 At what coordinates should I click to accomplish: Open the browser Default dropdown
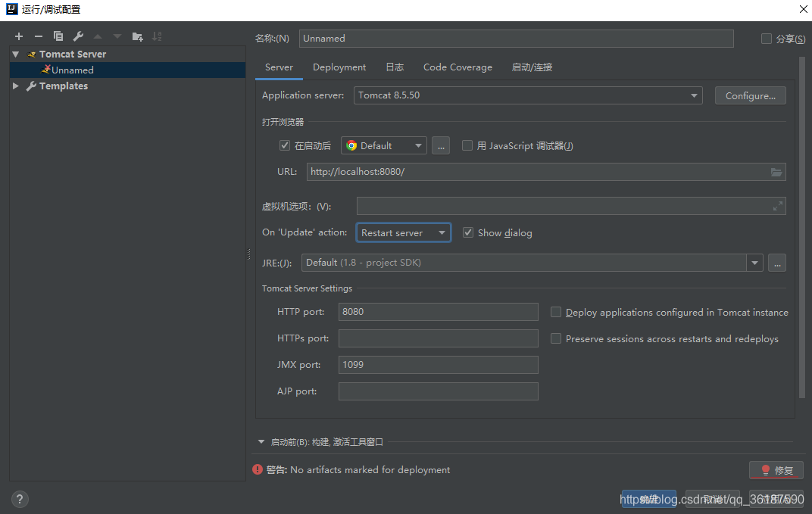pyautogui.click(x=384, y=145)
